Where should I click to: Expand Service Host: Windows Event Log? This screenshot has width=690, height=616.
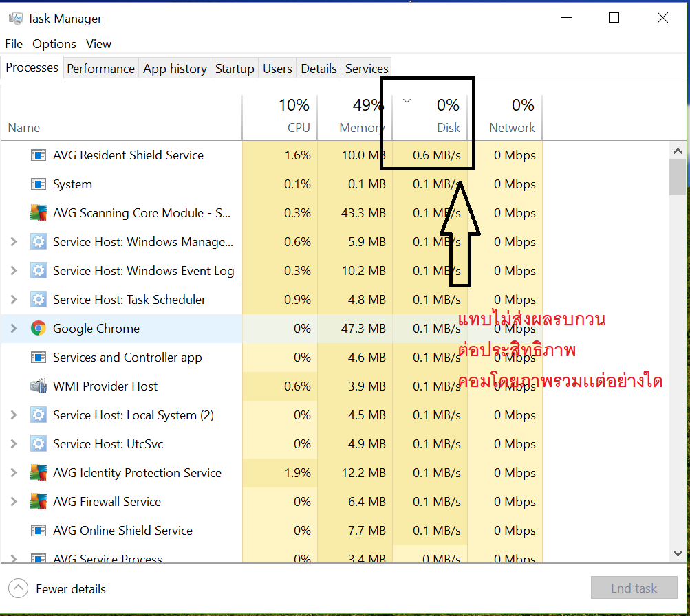(x=13, y=271)
